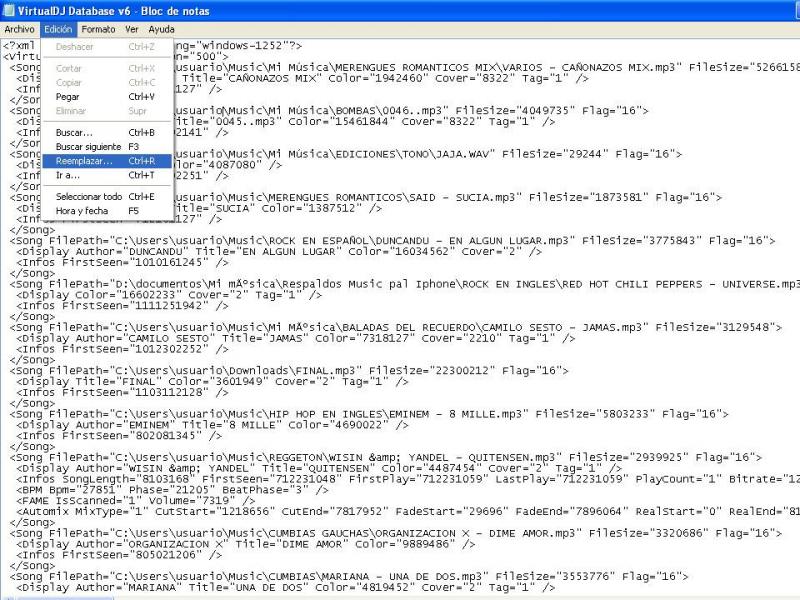The image size is (800, 600).
Task: Open the Ayuda menu
Action: click(161, 30)
